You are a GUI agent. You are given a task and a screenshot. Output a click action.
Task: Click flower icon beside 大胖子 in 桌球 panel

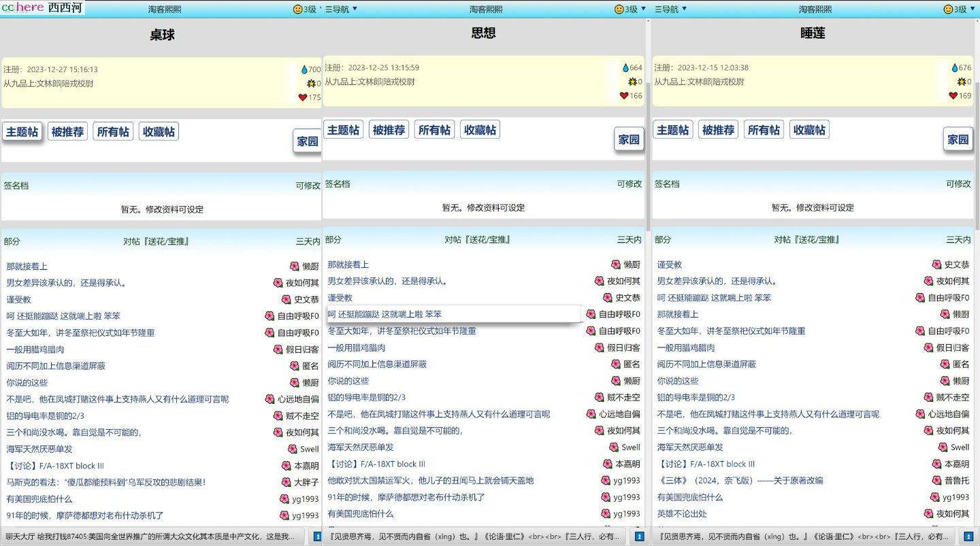pyautogui.click(x=287, y=482)
